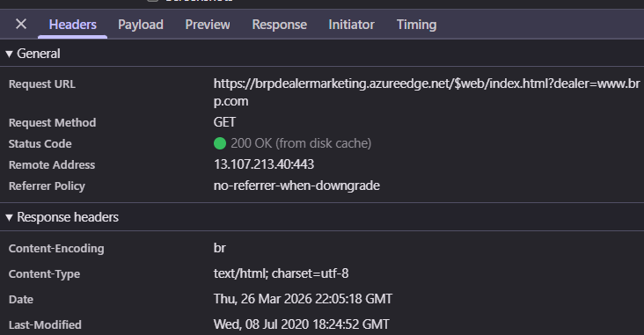
Task: Collapse the General section
Action: [x=9, y=54]
